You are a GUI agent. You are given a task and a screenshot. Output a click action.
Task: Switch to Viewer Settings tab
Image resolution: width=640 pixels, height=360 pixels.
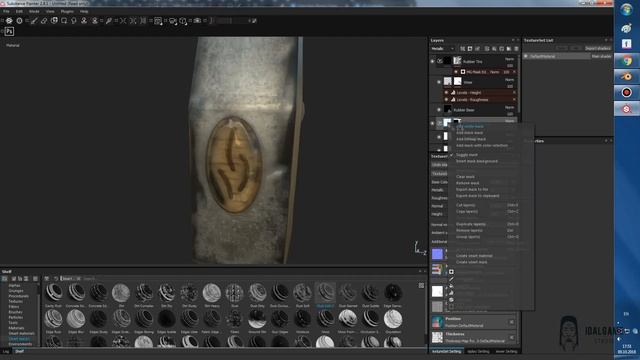pos(506,351)
